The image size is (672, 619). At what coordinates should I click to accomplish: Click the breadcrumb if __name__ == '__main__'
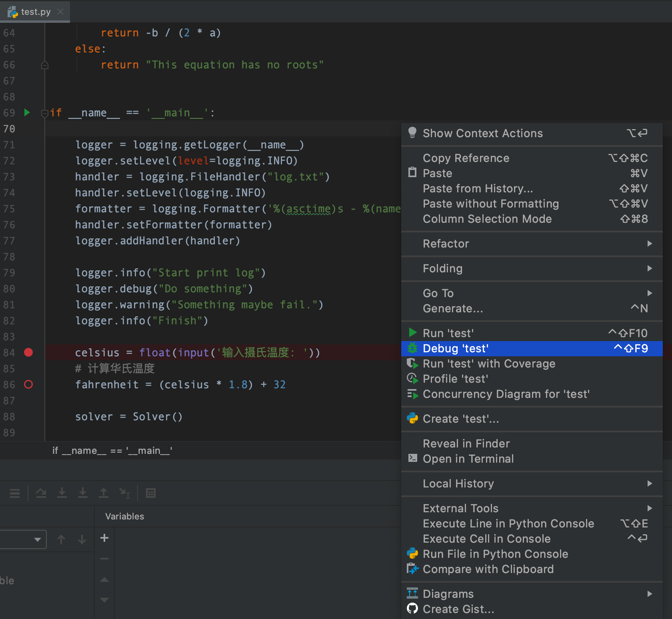click(112, 451)
